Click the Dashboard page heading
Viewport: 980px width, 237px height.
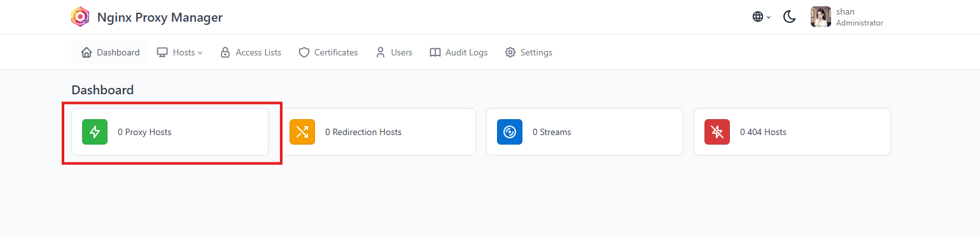[x=102, y=90]
